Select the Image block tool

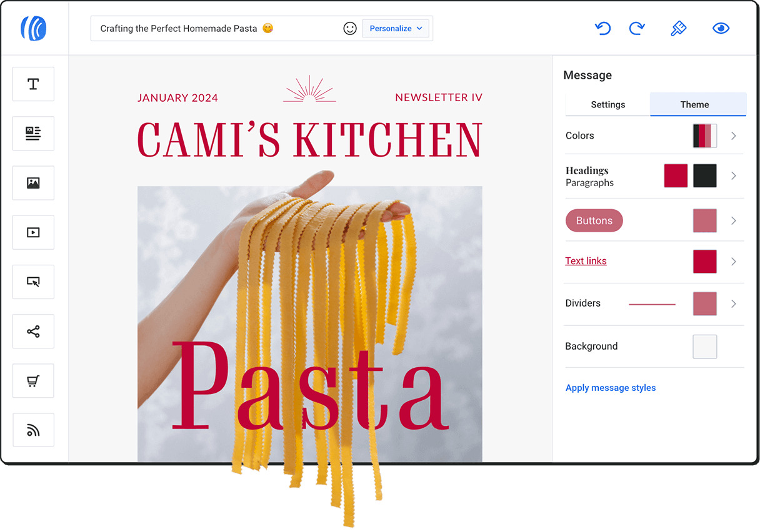tap(33, 183)
